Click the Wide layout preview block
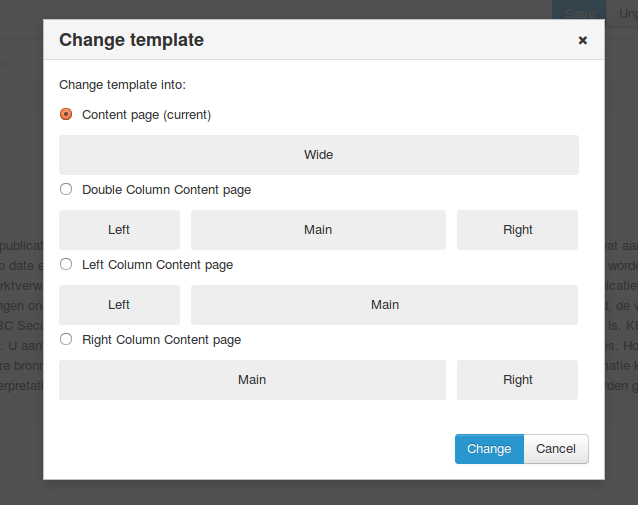638x505 pixels. pos(319,155)
